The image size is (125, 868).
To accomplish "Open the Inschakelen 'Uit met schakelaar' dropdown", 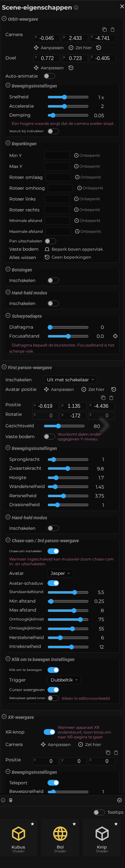I will (x=70, y=380).
